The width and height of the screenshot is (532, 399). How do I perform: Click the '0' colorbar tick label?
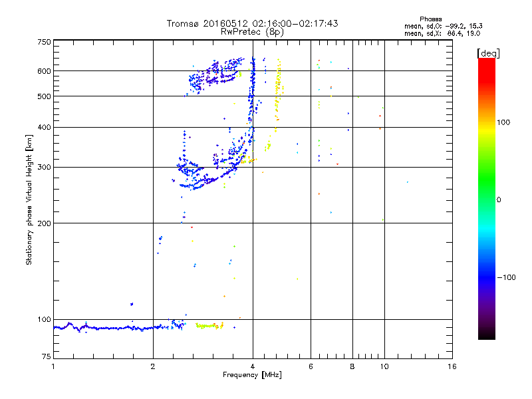(498, 199)
